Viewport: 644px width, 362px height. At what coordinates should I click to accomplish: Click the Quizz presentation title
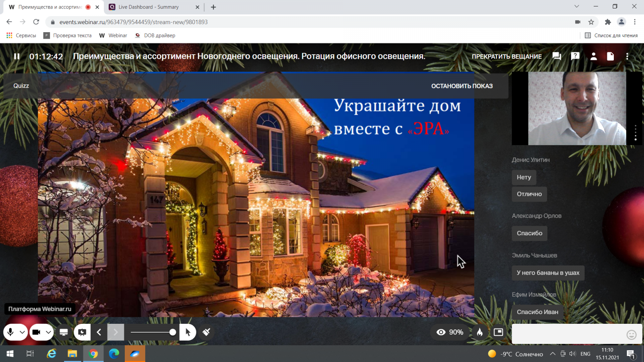pos(21,86)
